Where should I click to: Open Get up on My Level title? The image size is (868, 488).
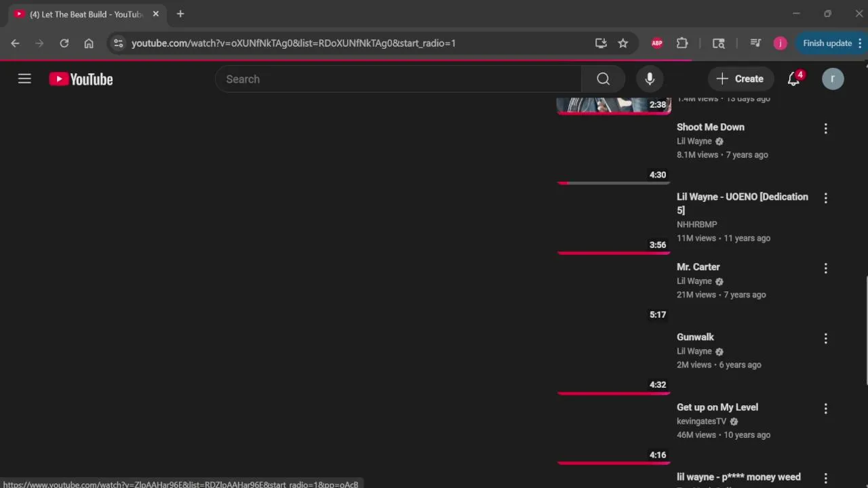[x=717, y=407]
